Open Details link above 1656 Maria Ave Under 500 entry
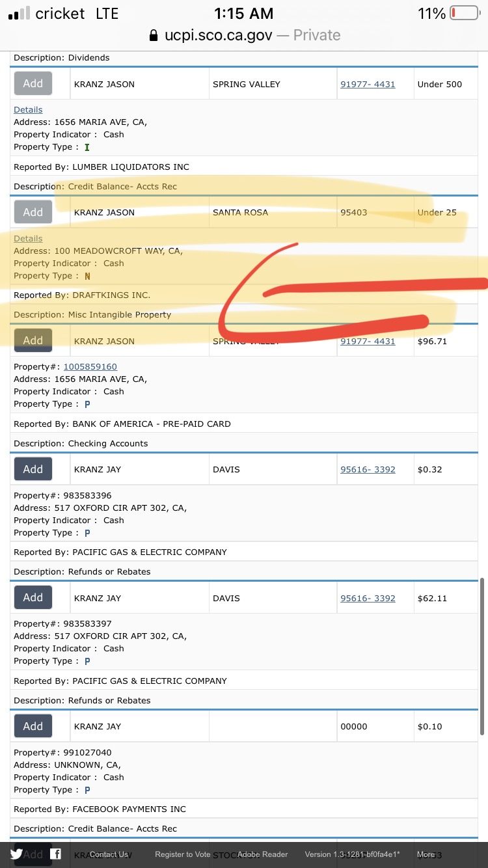The image size is (488, 868). (x=28, y=109)
